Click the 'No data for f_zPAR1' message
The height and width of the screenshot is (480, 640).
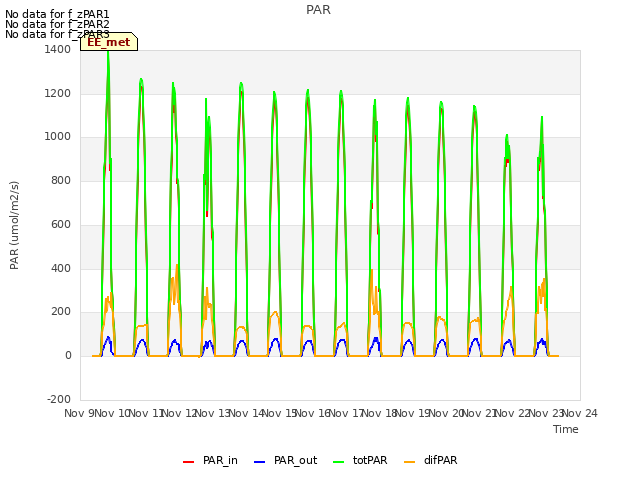click(57, 15)
